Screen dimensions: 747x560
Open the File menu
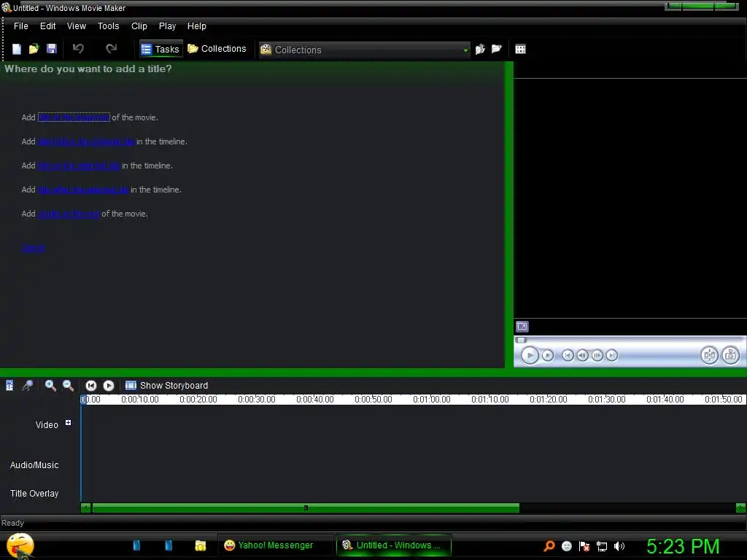pyautogui.click(x=21, y=26)
